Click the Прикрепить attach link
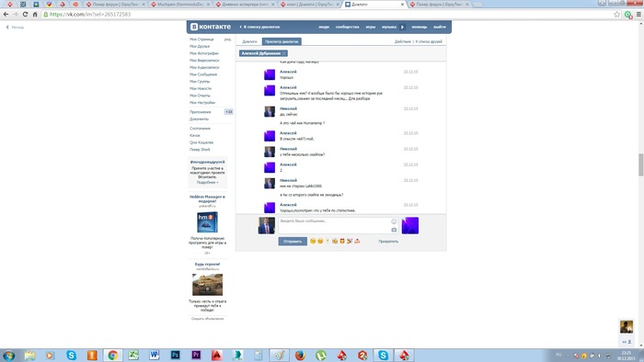The image size is (644, 362). tap(388, 242)
